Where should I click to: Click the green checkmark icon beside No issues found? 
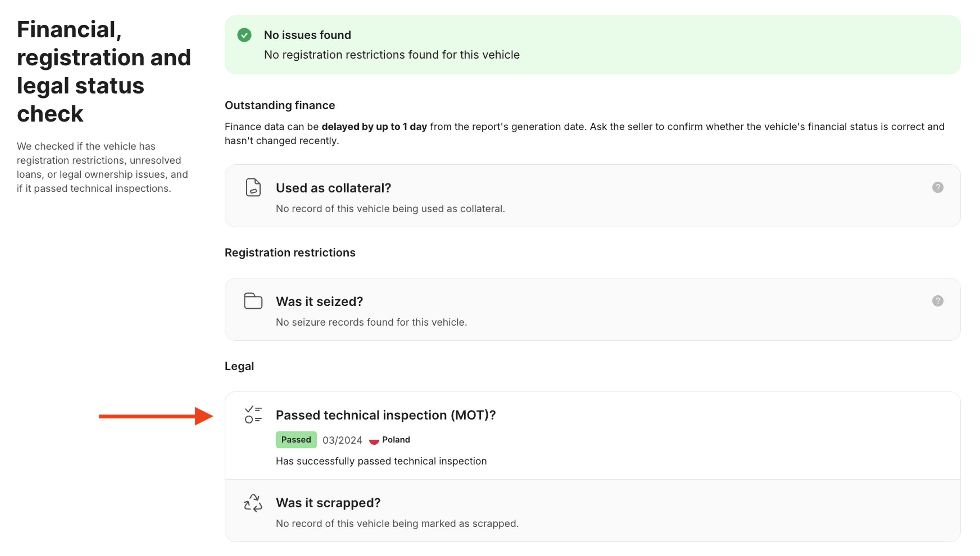[x=244, y=35]
